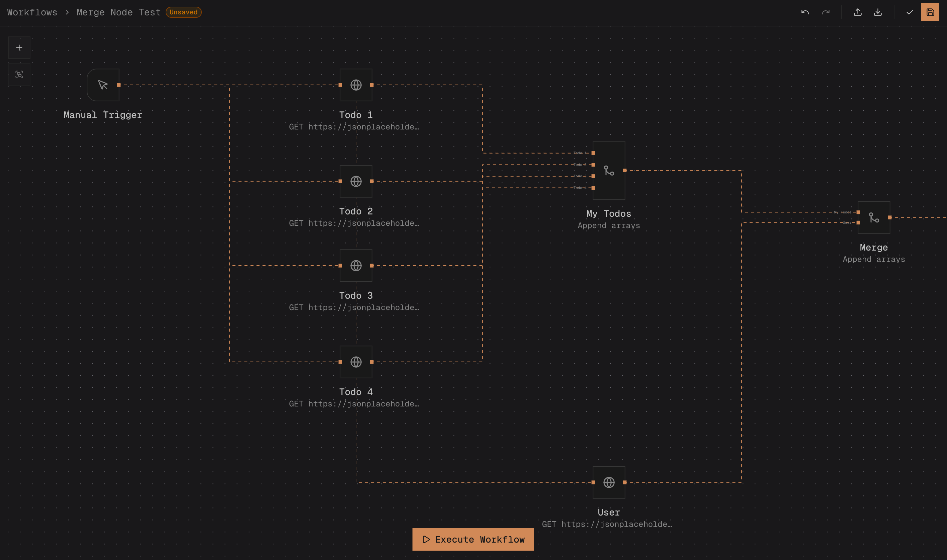
Task: Click the checkmark validate icon
Action: [910, 12]
